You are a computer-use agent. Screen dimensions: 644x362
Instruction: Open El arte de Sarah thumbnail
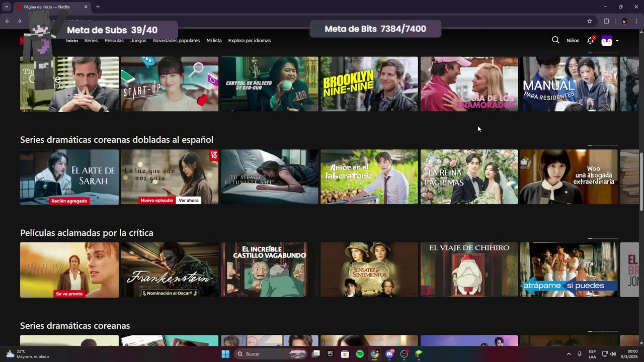pos(69,177)
